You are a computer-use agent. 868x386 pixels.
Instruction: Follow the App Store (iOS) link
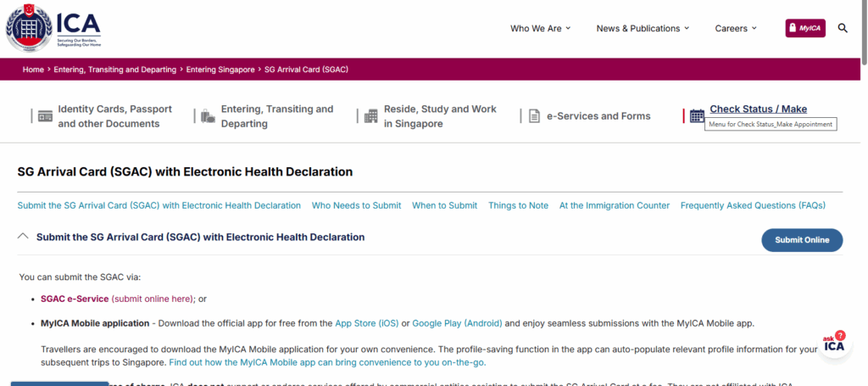pos(366,323)
